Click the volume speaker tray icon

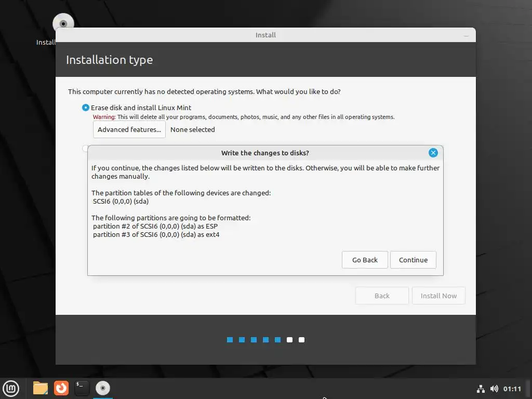coord(494,389)
